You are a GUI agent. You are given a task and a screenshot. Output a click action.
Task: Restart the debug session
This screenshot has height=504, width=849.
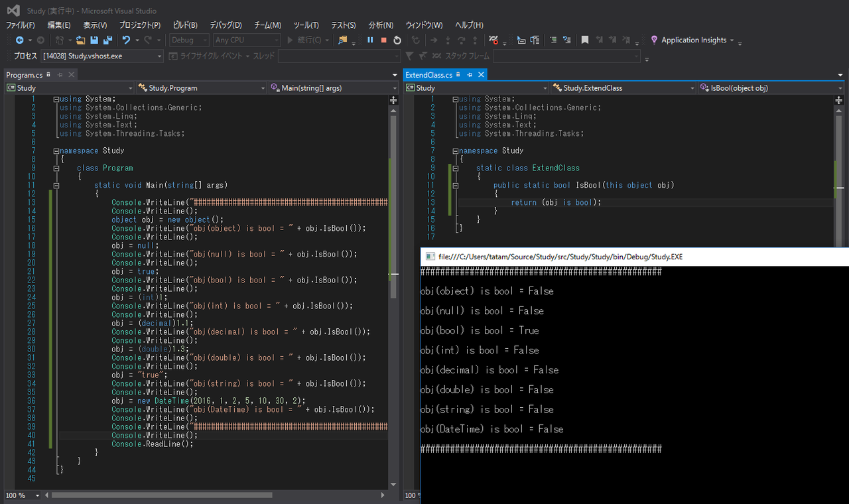click(397, 40)
